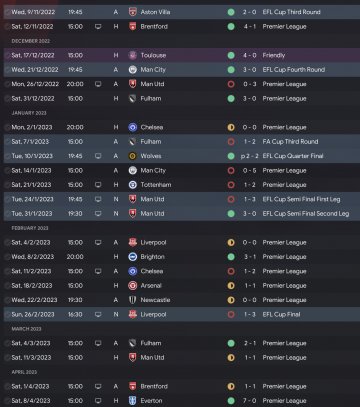
Task: Collapse the DECEMBER 2022 month header
Action: pos(31,41)
